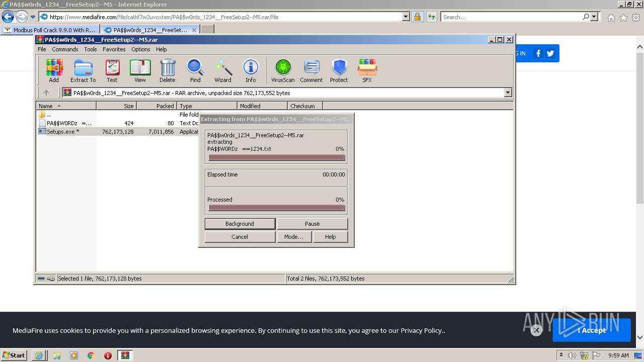This screenshot has height=362, width=644.
Task: Open file explorer folder in taskbar
Action: 56,355
